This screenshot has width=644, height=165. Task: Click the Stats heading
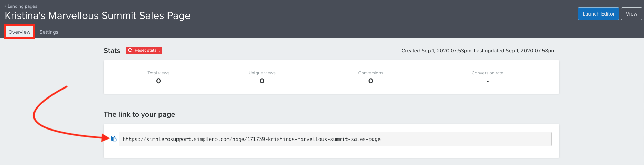112,51
